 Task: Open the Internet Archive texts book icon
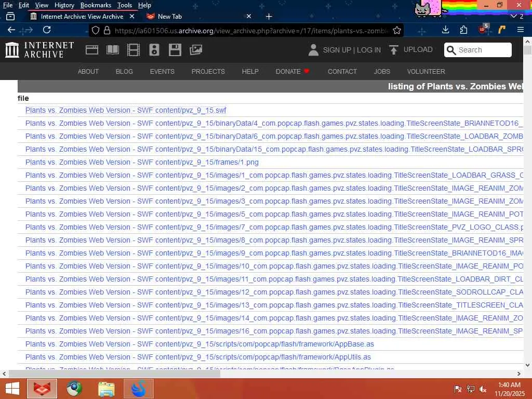point(113,50)
